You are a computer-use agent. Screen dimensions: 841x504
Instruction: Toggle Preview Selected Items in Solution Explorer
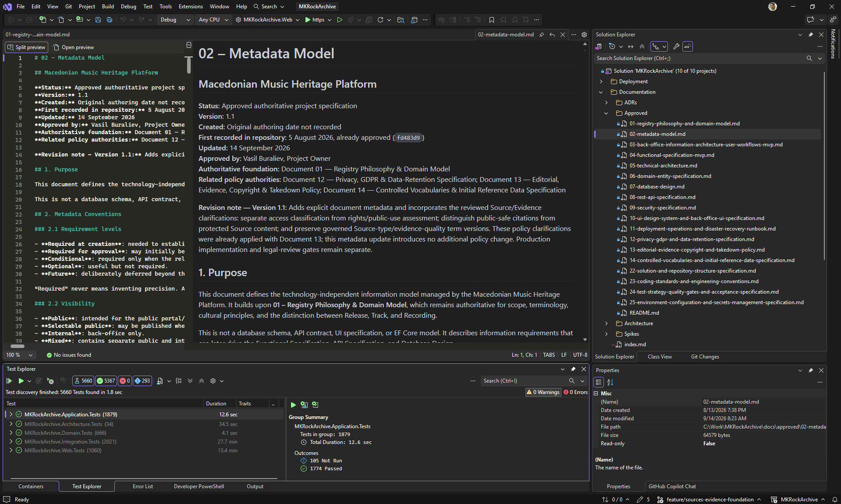[x=688, y=46]
